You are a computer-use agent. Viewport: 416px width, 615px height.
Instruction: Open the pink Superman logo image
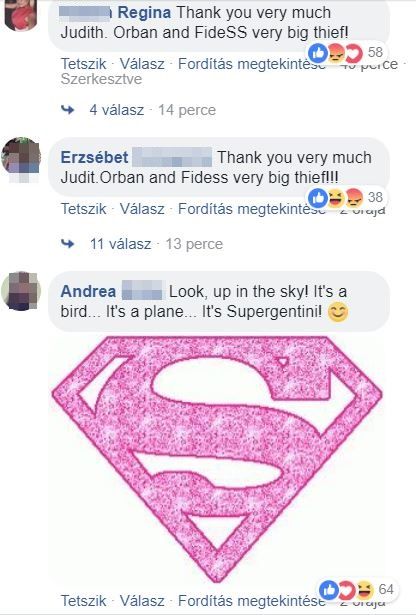pyautogui.click(x=217, y=459)
